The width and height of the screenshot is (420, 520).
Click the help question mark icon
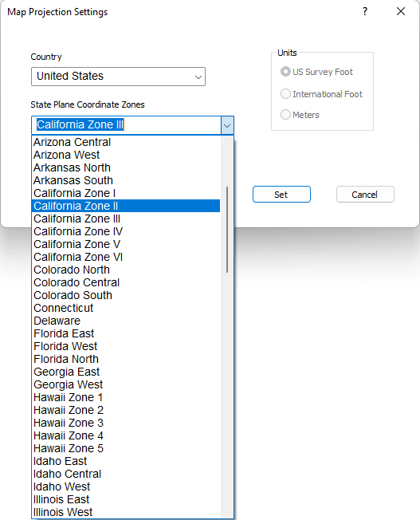click(365, 12)
